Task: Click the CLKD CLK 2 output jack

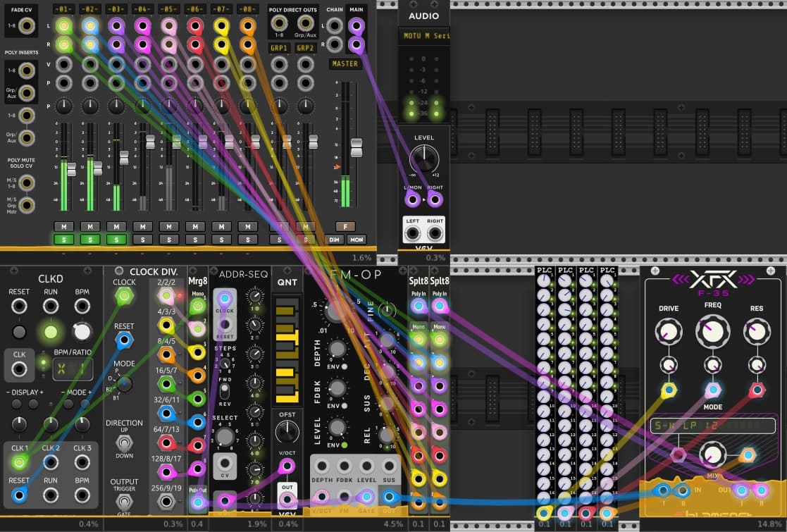Action: tap(51, 462)
